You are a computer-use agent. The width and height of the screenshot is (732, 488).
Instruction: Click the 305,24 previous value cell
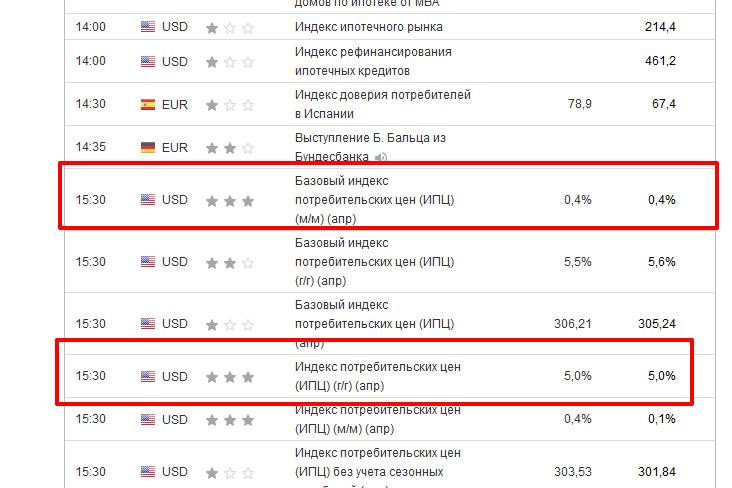[656, 324]
